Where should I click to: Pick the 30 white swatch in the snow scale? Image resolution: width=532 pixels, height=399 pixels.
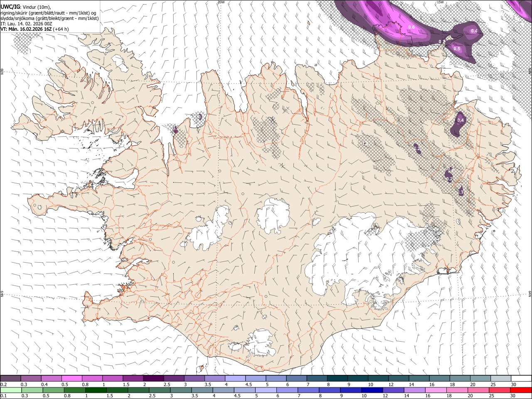coord(521,379)
